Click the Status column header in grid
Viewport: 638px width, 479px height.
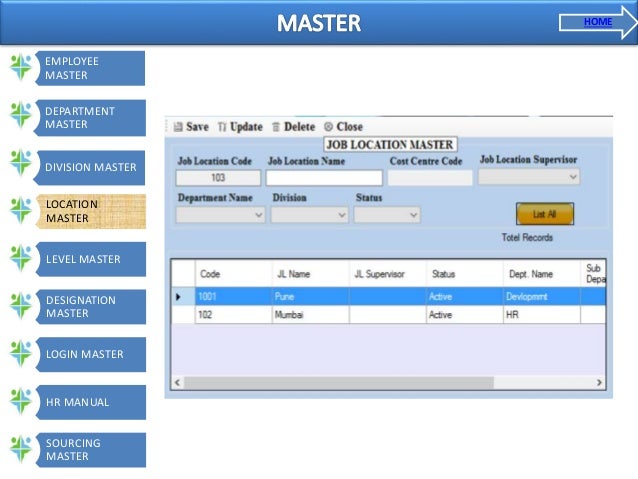coord(465,274)
